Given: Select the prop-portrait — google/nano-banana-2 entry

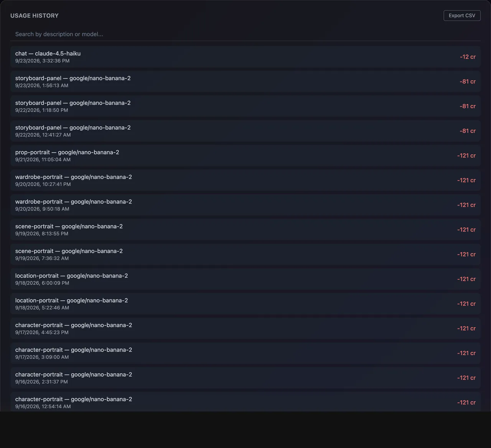Looking at the screenshot, I should [x=245, y=156].
